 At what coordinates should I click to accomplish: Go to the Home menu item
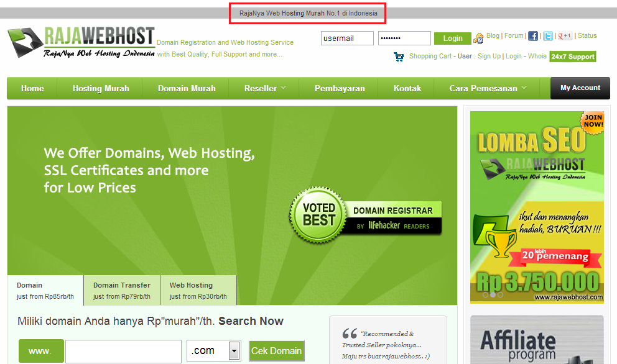click(32, 88)
